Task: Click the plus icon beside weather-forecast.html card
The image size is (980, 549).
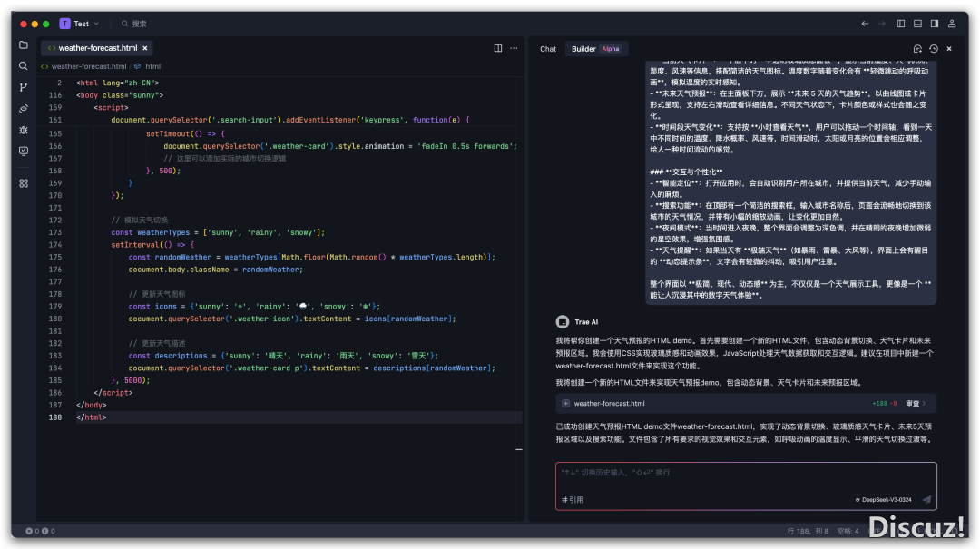Action: coord(565,404)
